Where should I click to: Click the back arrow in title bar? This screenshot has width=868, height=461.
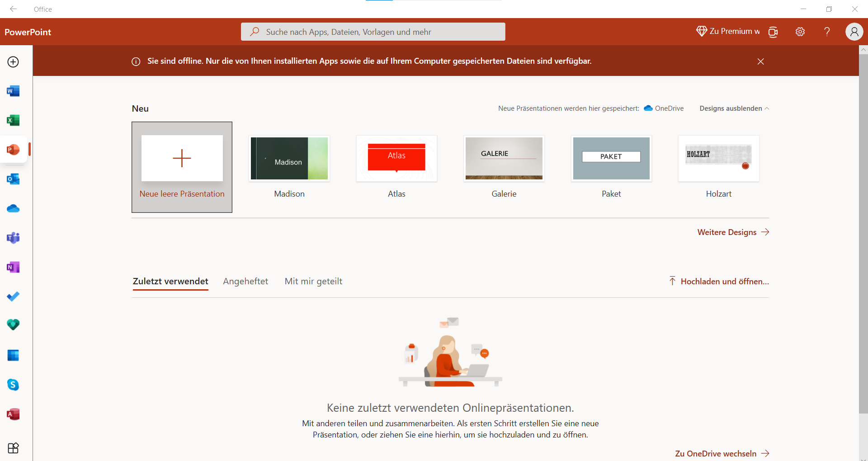pos(14,9)
